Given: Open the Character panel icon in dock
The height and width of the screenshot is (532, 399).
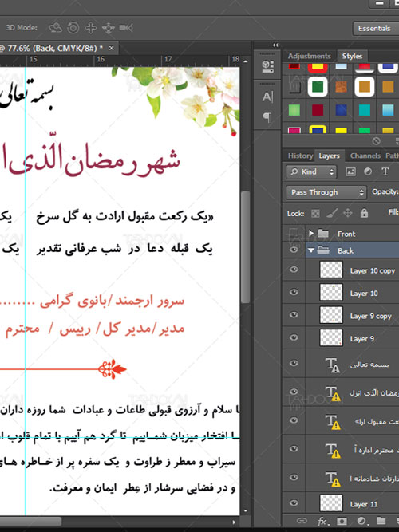Looking at the screenshot, I should (267, 97).
